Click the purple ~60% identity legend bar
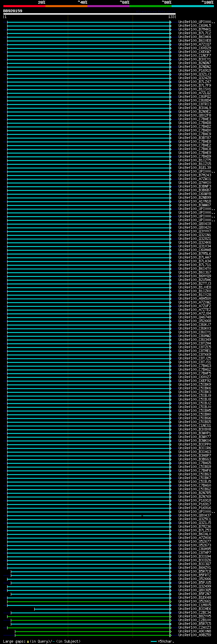This screenshot has height=644, width=217. click(x=108, y=6)
